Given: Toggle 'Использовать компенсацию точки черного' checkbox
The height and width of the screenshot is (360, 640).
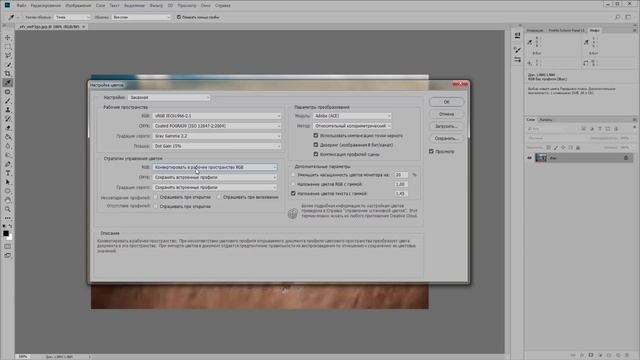Looking at the screenshot, I should pyautogui.click(x=316, y=135).
